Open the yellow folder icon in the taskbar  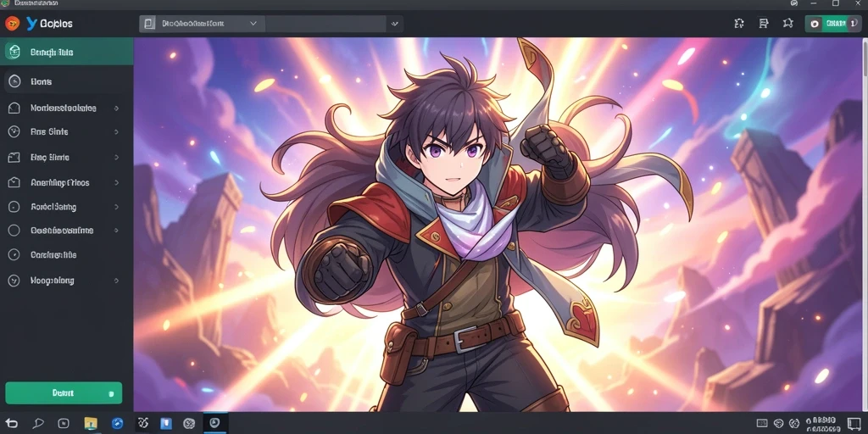coord(91,424)
